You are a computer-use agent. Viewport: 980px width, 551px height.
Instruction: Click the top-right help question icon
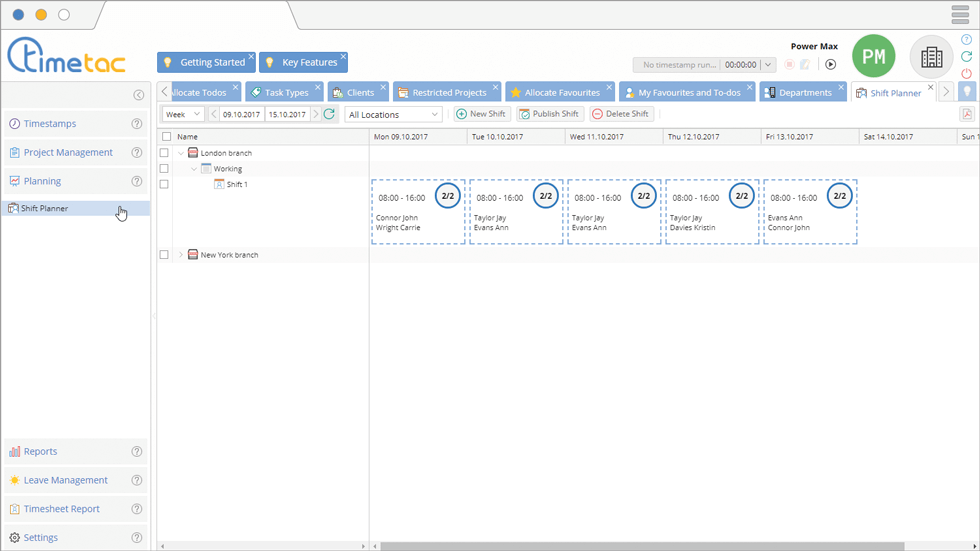click(967, 39)
